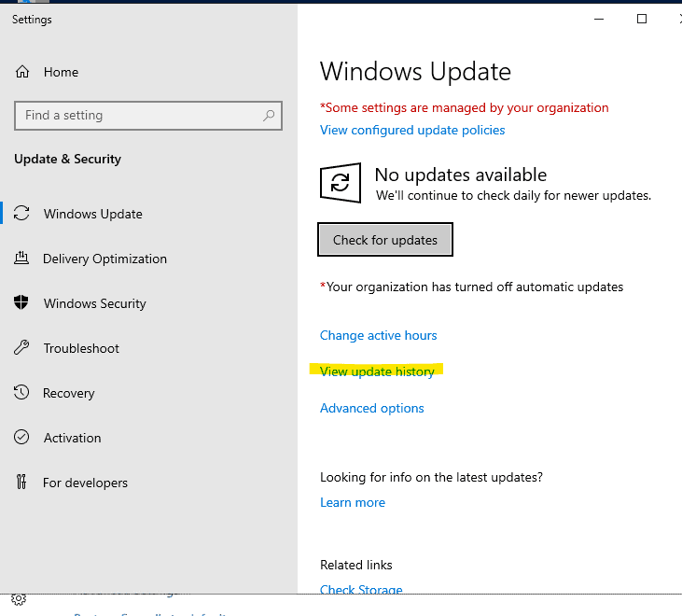
Task: Select Recovery in the sidebar
Action: [x=68, y=393]
